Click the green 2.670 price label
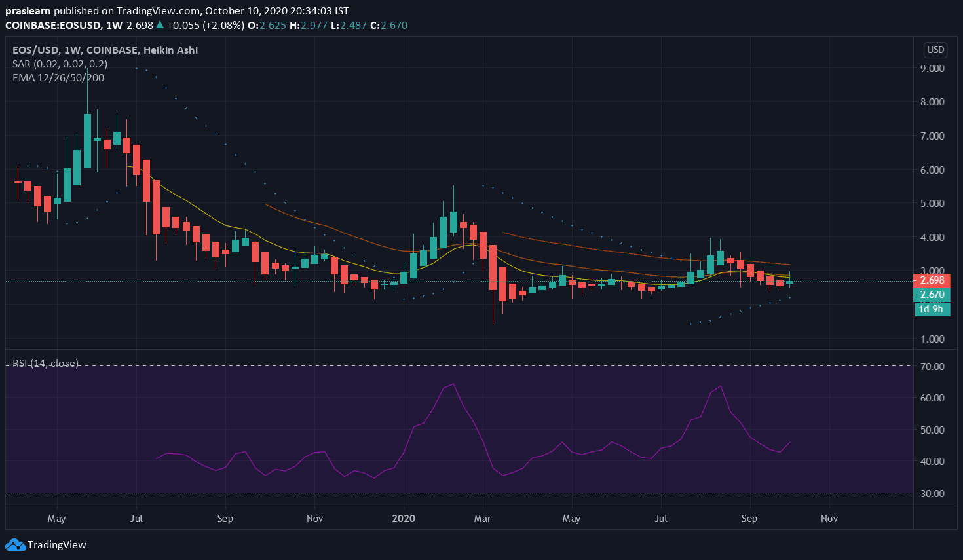 click(932, 295)
